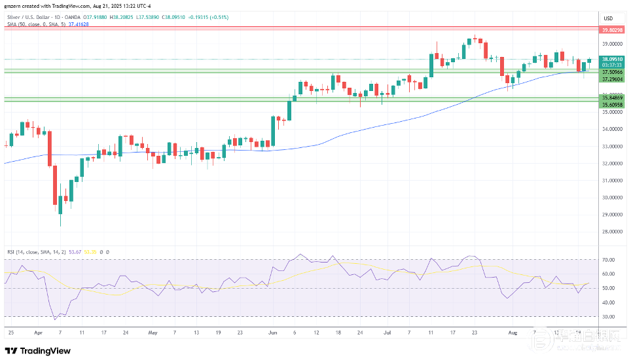Select the Aug date on time axis
Image resolution: width=631 pixels, height=364 pixels.
pos(513,333)
